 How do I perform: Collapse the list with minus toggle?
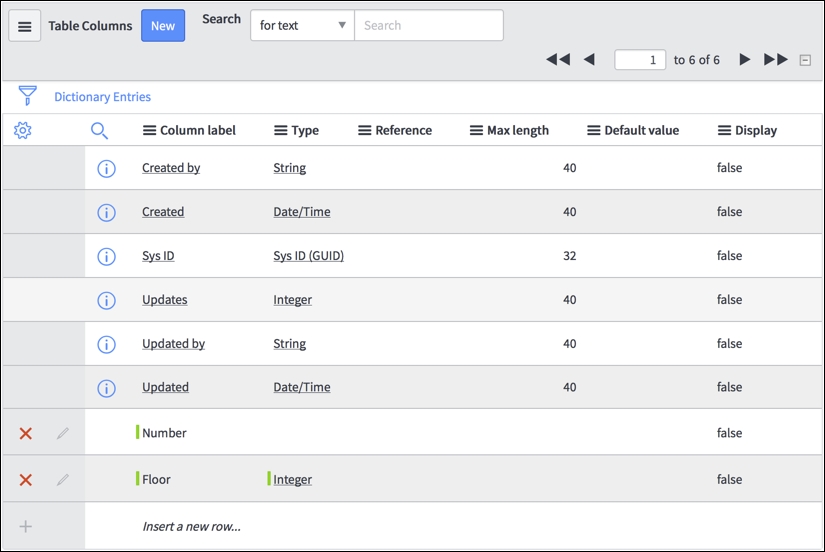805,60
